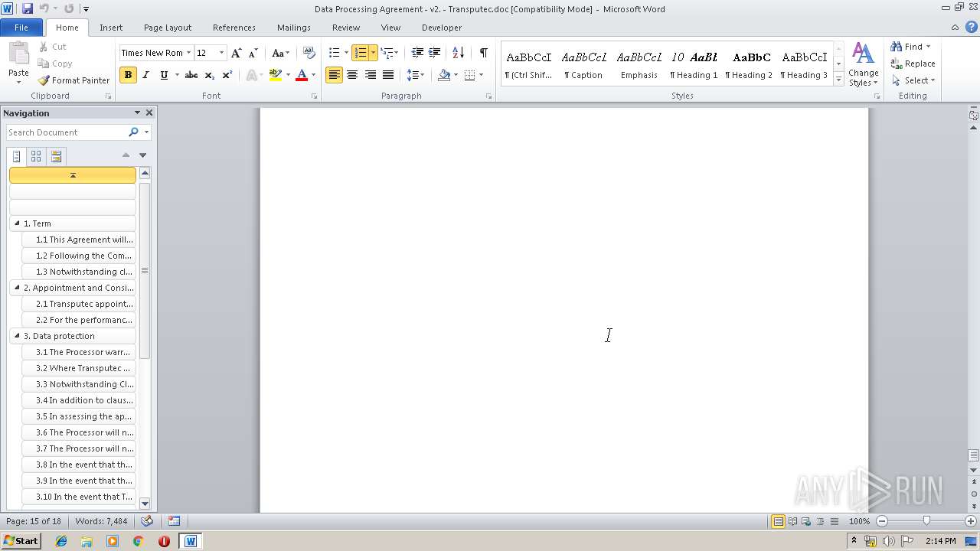This screenshot has width=980, height=551.
Task: Click the Shrink Font icon
Action: [x=253, y=53]
